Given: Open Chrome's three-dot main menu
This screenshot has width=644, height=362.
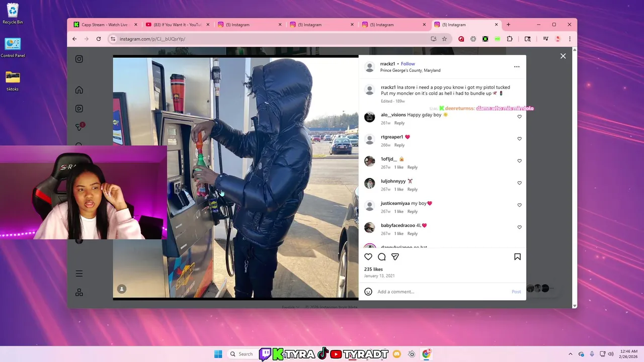Looking at the screenshot, I should (x=570, y=39).
